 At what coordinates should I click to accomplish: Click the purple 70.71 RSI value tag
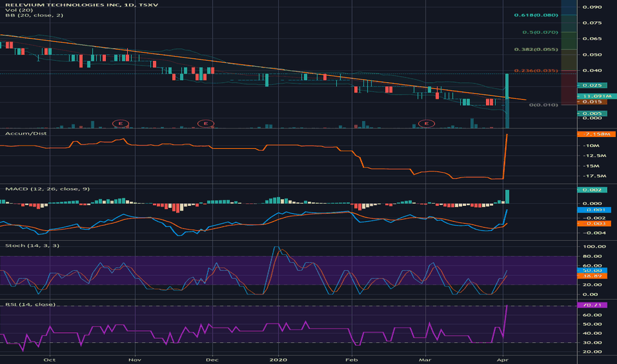point(593,305)
